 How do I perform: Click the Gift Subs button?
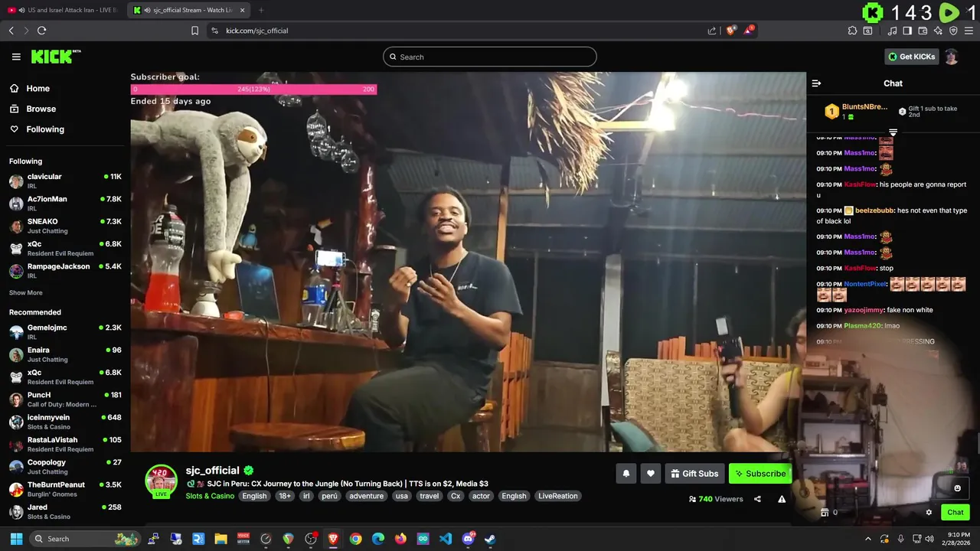tap(694, 474)
